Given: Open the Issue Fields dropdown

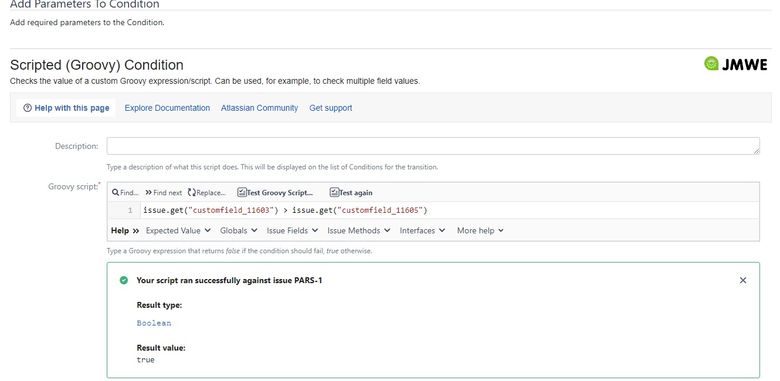Looking at the screenshot, I should coord(292,231).
